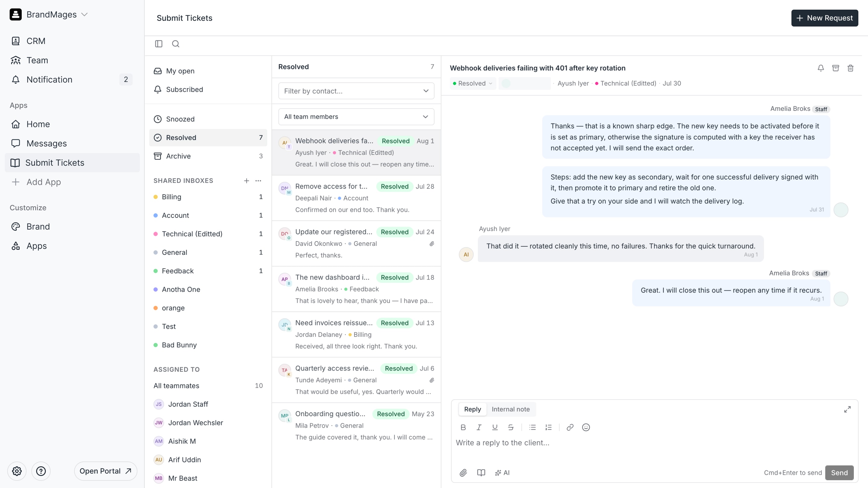Open 'The new dashboard i...' ticket

click(357, 289)
